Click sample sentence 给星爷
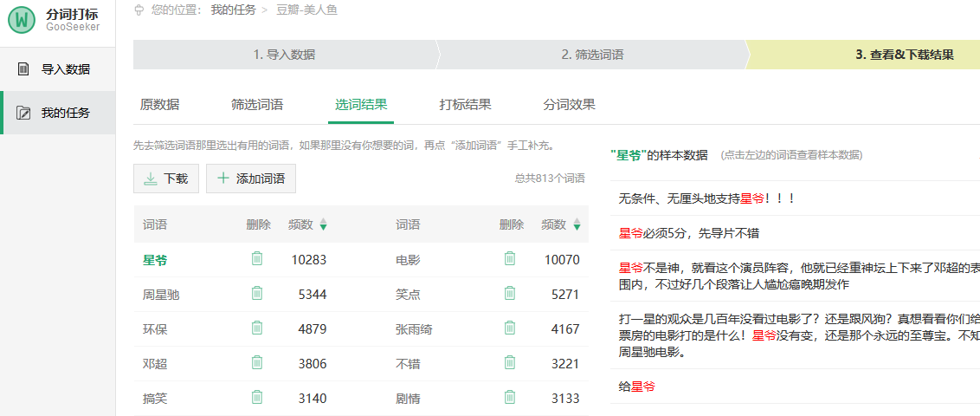 637,387
